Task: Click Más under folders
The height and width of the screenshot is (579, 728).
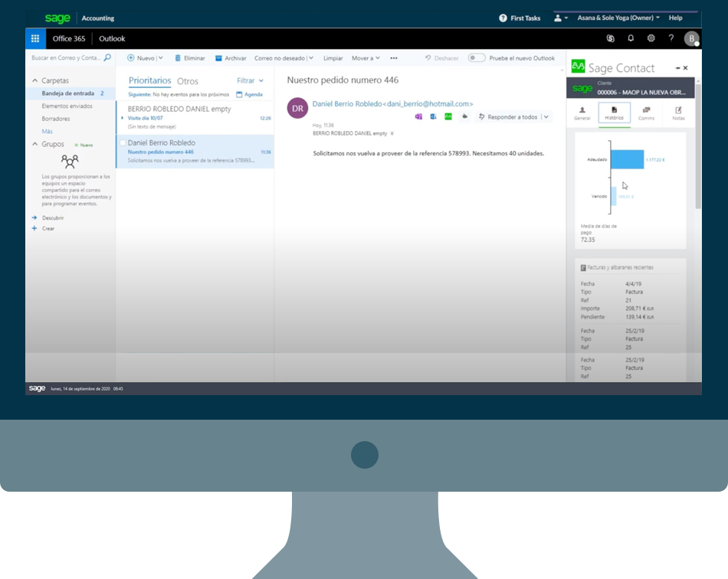Action: [x=48, y=131]
